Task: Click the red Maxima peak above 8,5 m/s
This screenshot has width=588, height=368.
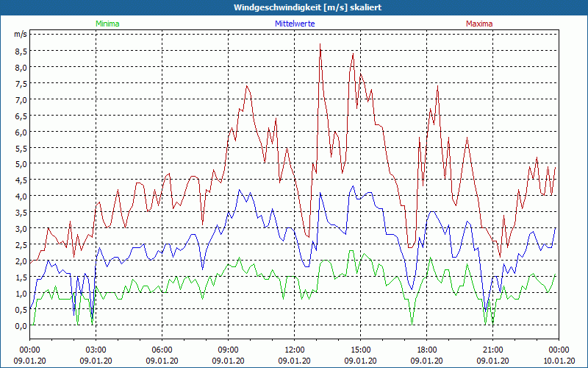Action: [320, 44]
